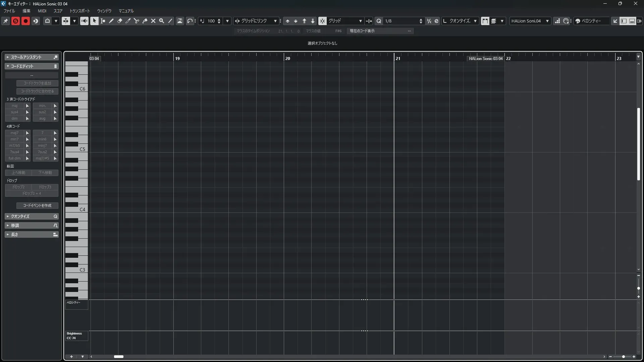Screen dimensions: 644x362
Task: Click the bar 20 ruler marker
Action: tap(287, 58)
